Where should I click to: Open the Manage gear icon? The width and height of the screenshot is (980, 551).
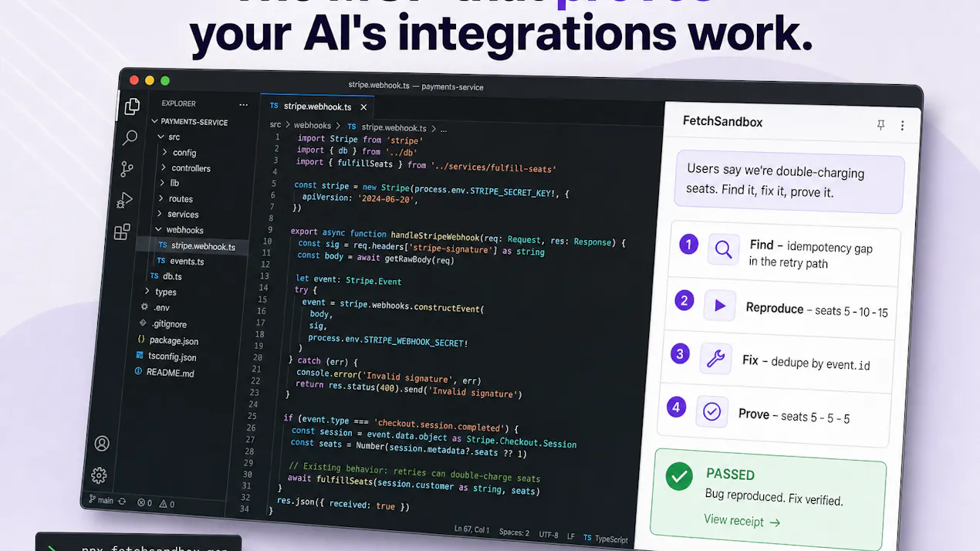[99, 475]
